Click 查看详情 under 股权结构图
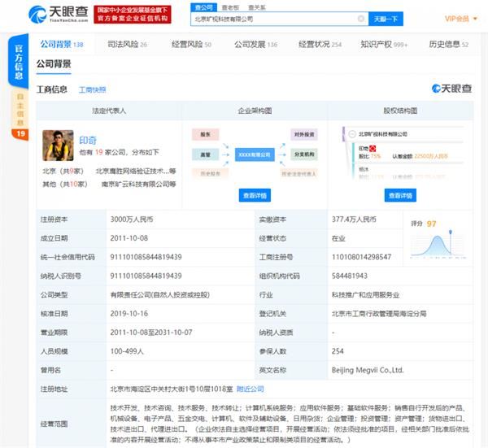This screenshot has height=448, width=488. 400,195
